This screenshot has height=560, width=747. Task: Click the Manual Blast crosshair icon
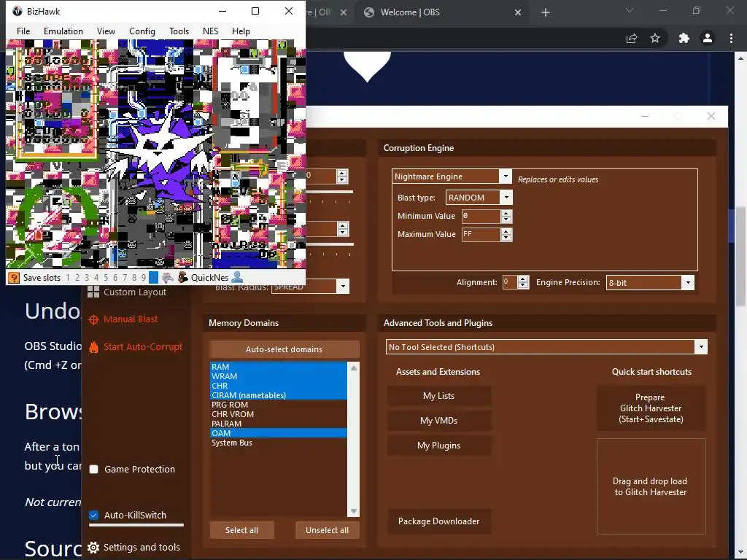94,319
